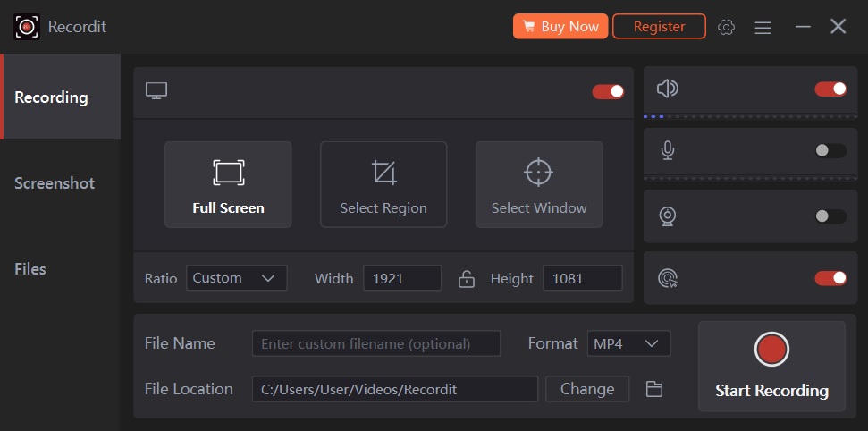Expand the Ratio Custom dropdown
The width and height of the screenshot is (868, 431).
pyautogui.click(x=236, y=278)
